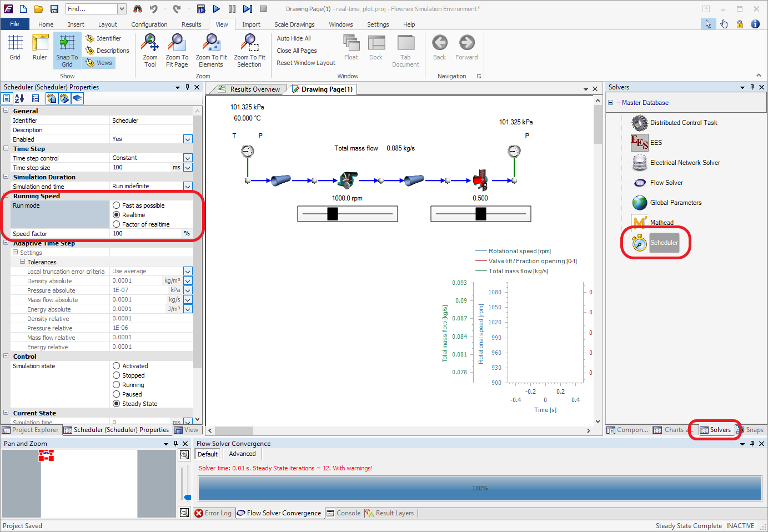
Task: Click the Global Parameters globe icon
Action: [640, 203]
